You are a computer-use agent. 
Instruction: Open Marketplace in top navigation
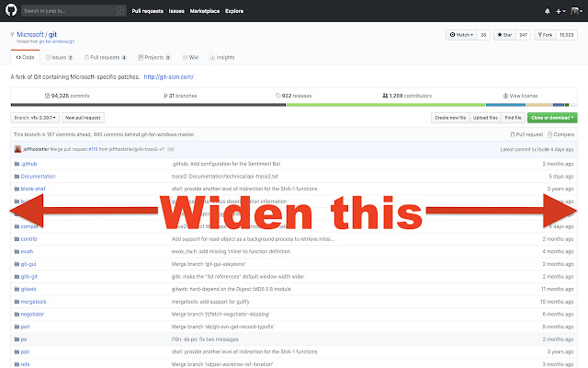pos(204,11)
